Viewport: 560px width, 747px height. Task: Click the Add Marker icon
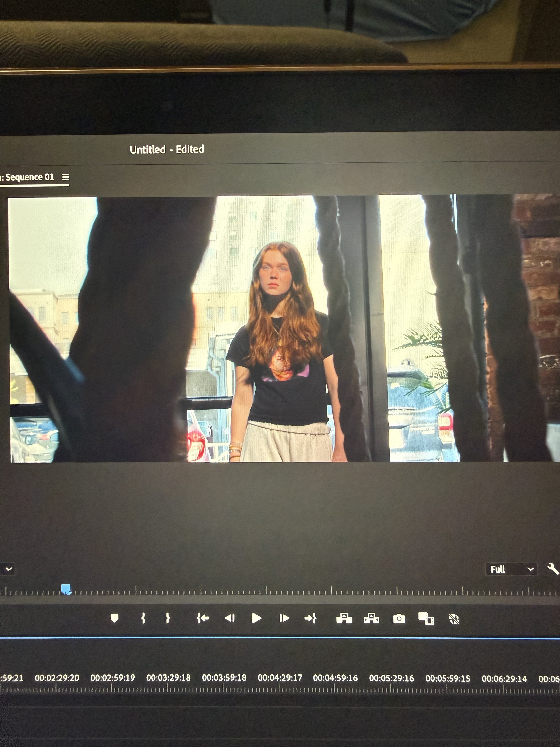[114, 618]
